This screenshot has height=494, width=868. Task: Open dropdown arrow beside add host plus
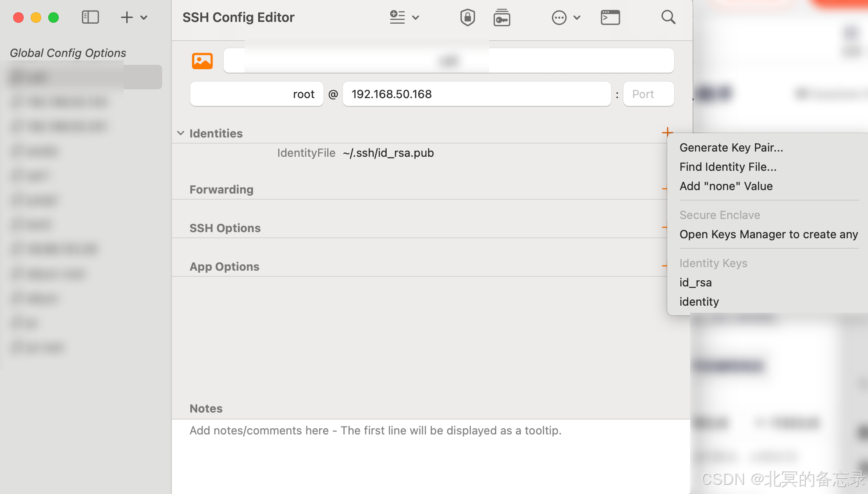coord(144,18)
